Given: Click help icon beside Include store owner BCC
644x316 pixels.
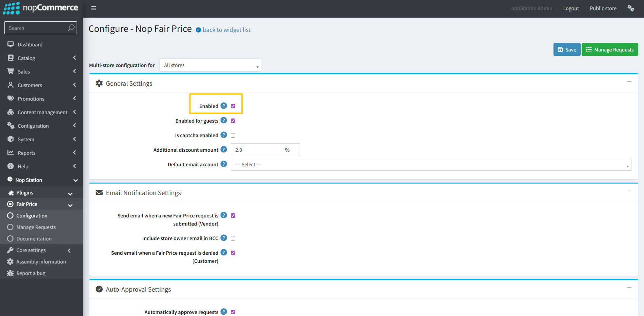Looking at the screenshot, I should coord(224,238).
